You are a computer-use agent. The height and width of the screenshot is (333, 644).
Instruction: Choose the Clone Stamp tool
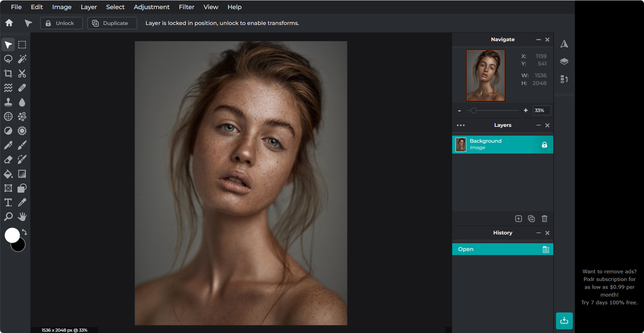click(x=8, y=102)
